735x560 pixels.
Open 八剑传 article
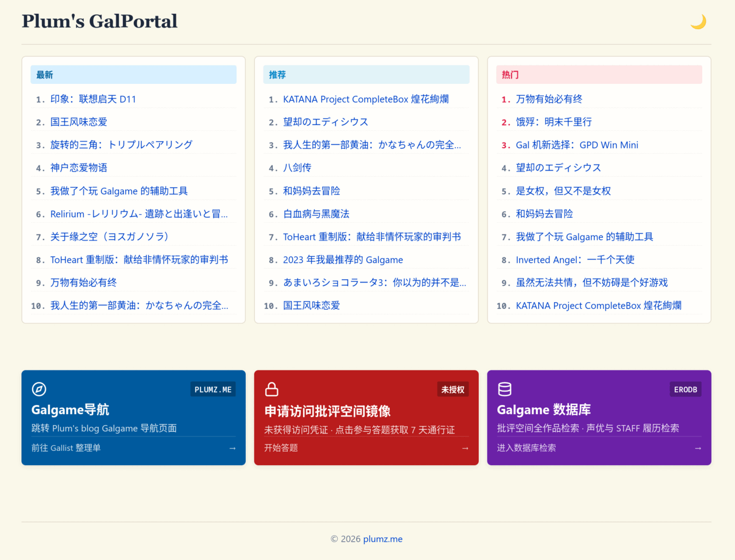pos(297,168)
